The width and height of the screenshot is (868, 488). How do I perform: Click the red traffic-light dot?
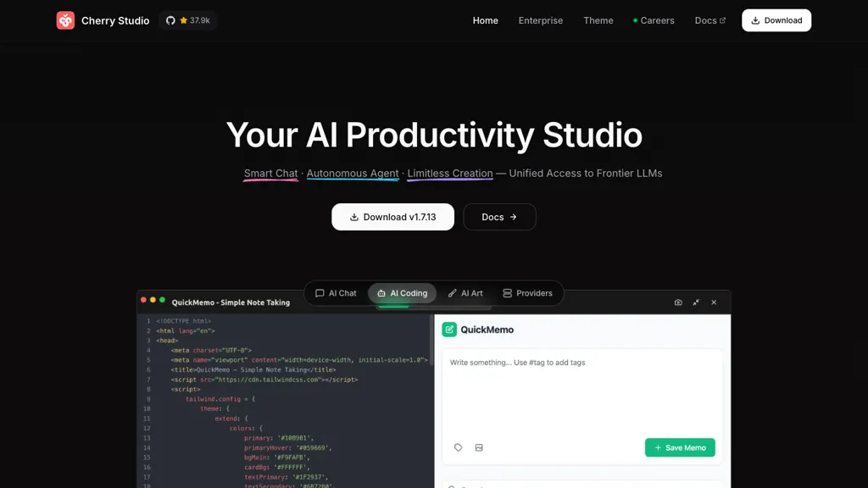(143, 300)
